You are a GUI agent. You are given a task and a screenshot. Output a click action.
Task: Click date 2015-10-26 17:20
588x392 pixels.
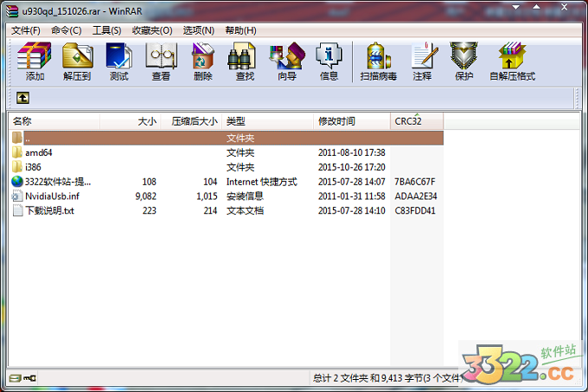click(352, 167)
